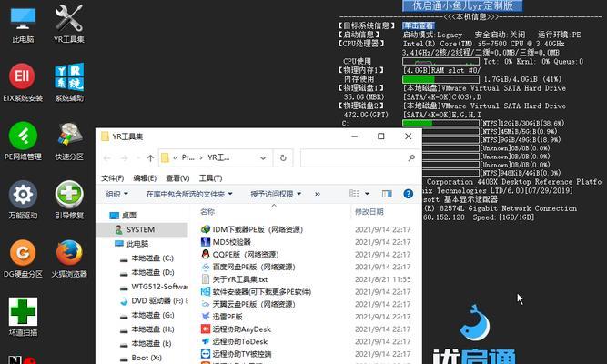607x364 pixels.
Task: Launch the 万能驱动 gear icon
Action: 23,200
